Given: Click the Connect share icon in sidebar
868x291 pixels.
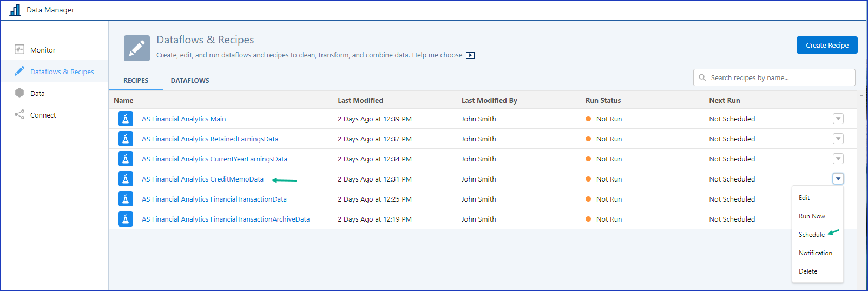Looking at the screenshot, I should (19, 114).
